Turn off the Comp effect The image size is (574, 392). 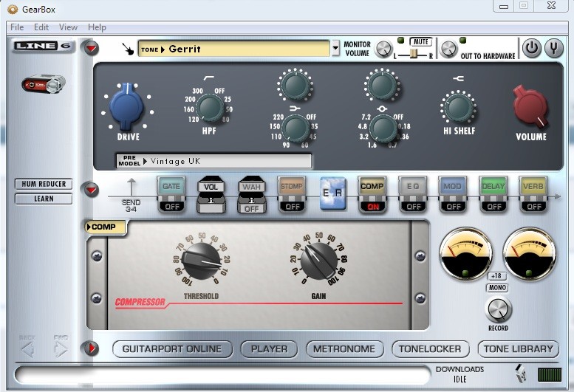coord(372,206)
